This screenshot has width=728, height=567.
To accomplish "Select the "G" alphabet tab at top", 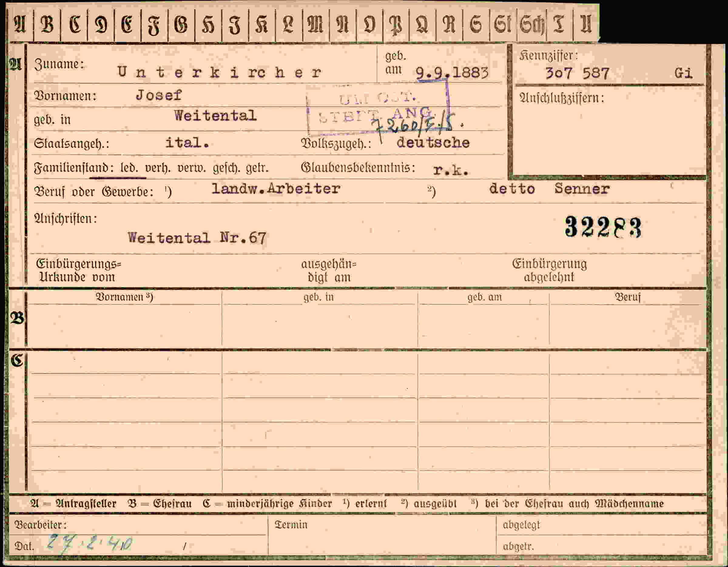I will 181,24.
